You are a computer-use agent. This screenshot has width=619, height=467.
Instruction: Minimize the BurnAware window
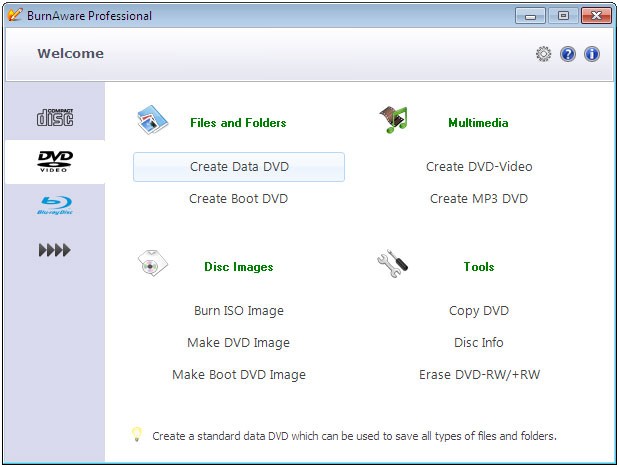pos(530,16)
